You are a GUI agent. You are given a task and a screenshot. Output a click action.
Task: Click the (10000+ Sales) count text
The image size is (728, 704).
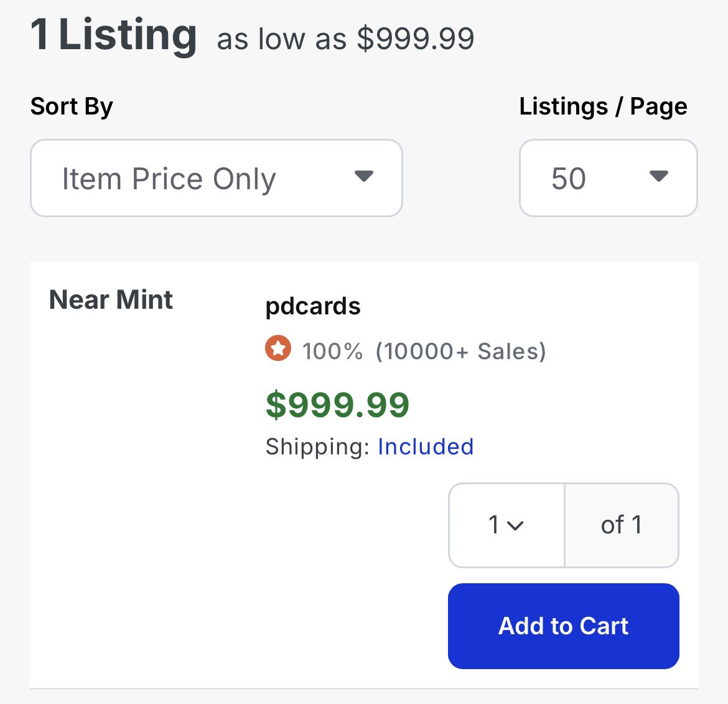click(x=460, y=352)
